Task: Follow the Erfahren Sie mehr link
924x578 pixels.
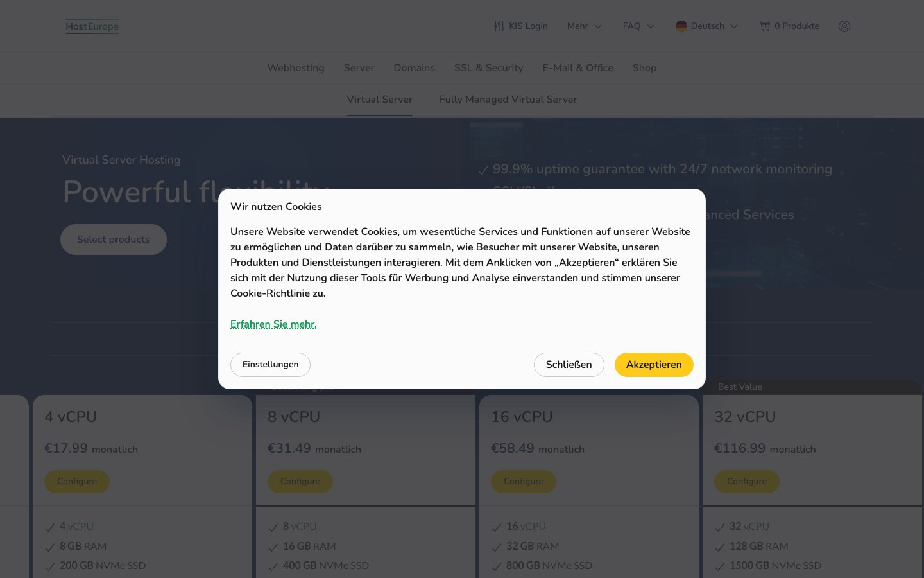Action: (273, 324)
